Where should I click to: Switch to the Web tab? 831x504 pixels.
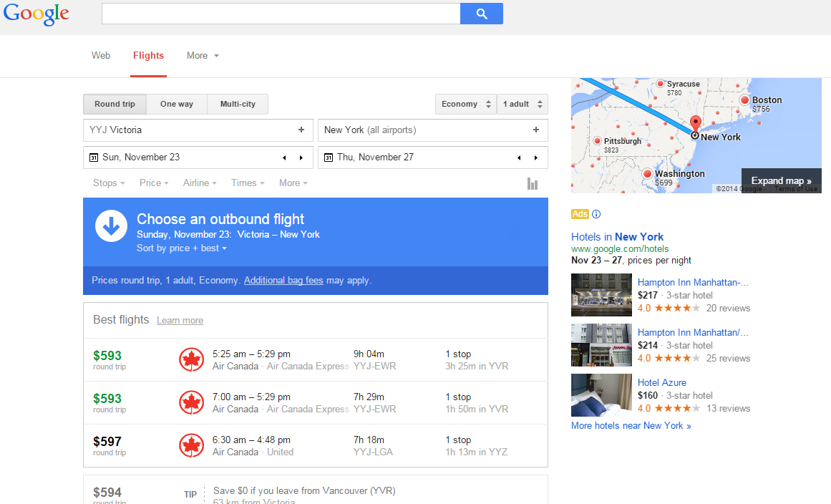tap(101, 56)
